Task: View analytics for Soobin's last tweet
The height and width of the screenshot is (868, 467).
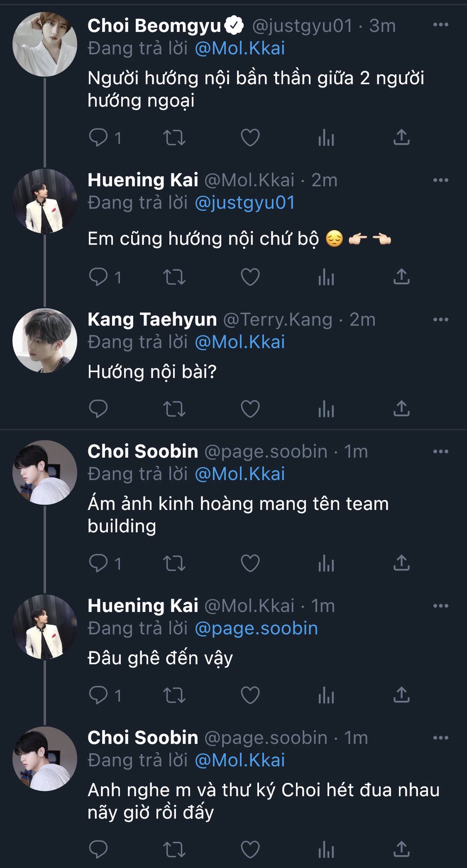Action: click(326, 850)
